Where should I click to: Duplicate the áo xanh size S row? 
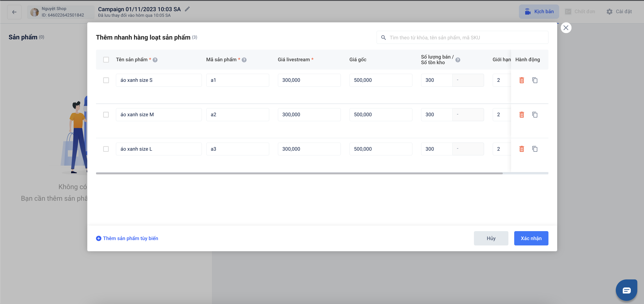click(x=535, y=80)
